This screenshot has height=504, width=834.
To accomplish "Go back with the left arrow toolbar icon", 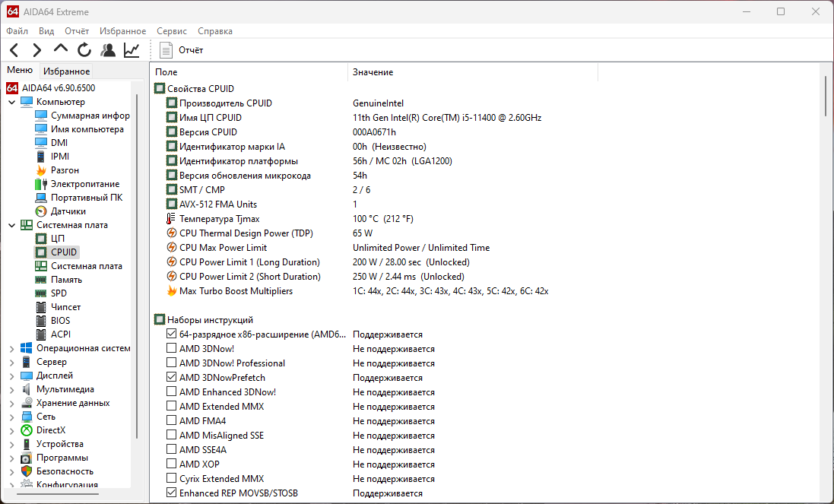I will tap(14, 50).
